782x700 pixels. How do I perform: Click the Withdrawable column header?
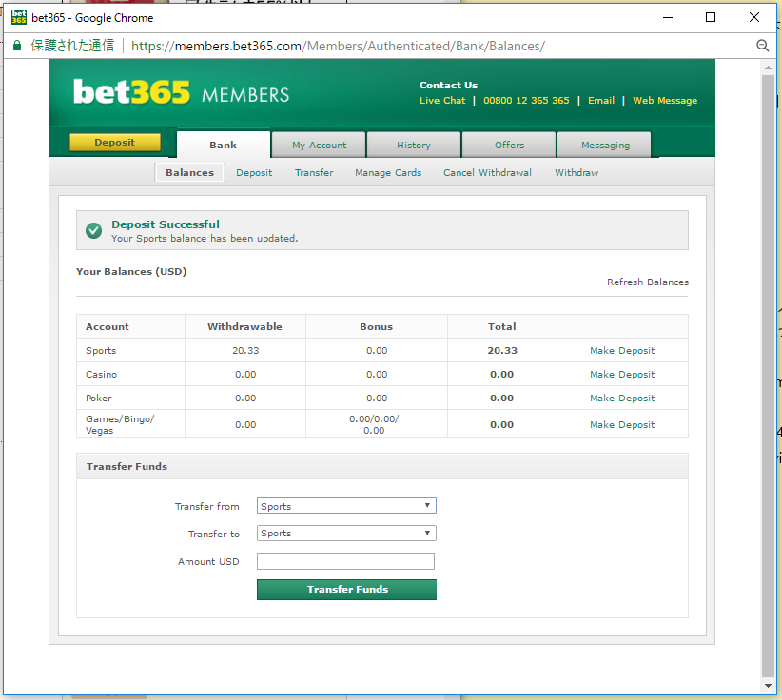click(x=244, y=326)
